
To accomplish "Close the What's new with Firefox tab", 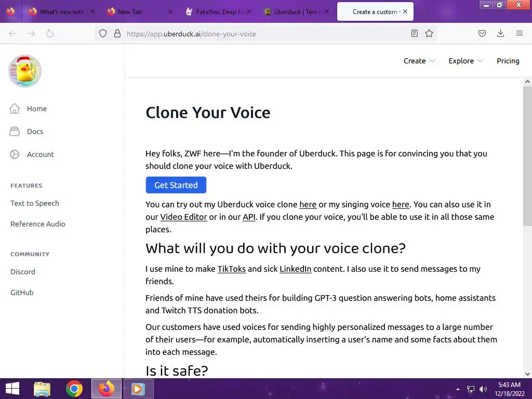I will 92,11.
